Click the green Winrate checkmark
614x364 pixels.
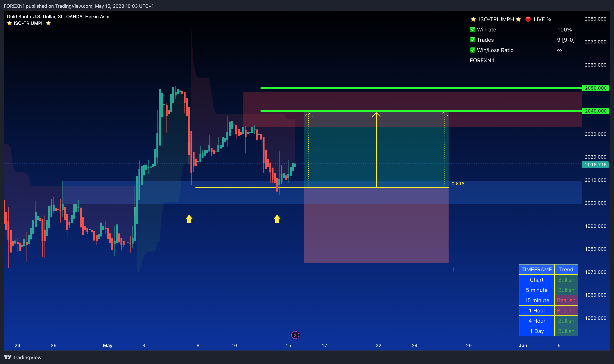(473, 30)
